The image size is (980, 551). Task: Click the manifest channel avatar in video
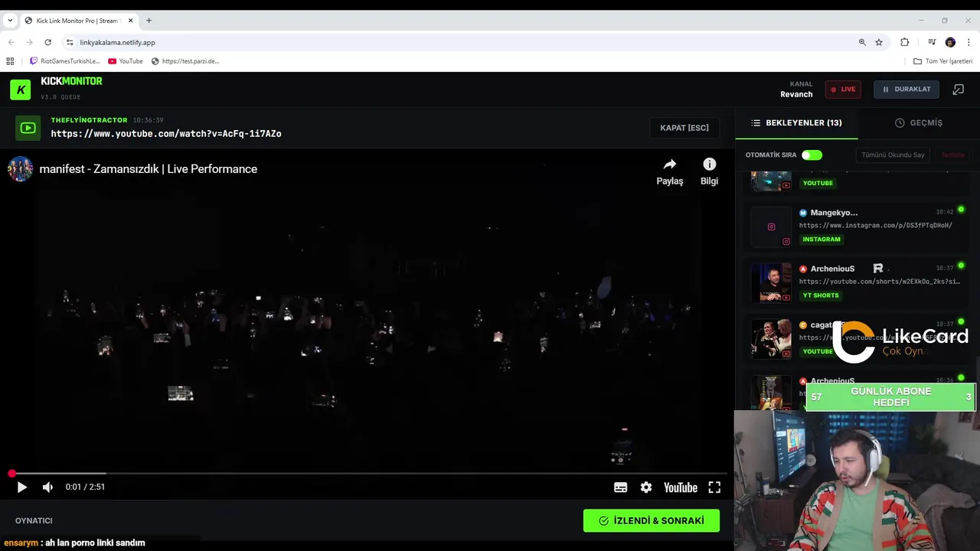coord(20,169)
